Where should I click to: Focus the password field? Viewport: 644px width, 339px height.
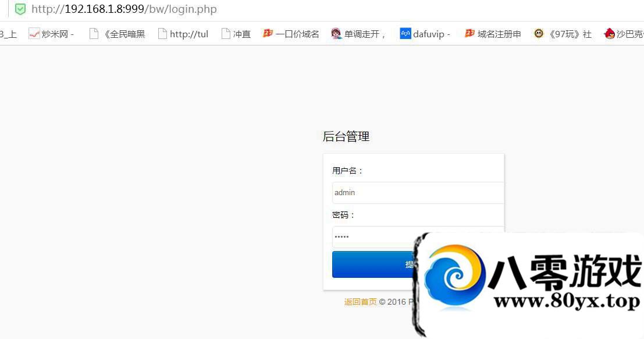pyautogui.click(x=372, y=237)
